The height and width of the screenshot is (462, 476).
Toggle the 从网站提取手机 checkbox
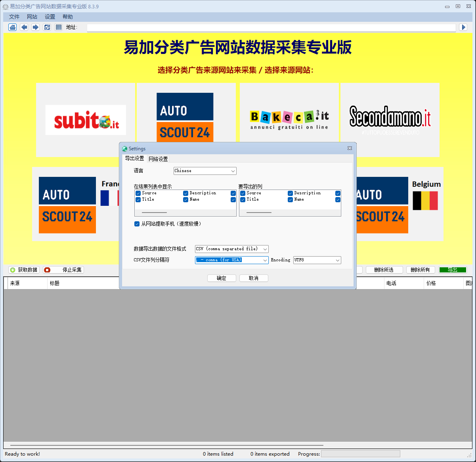click(x=137, y=224)
